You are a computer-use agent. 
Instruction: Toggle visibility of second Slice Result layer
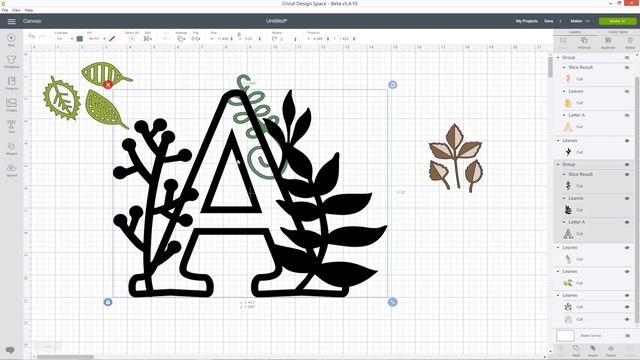627,174
